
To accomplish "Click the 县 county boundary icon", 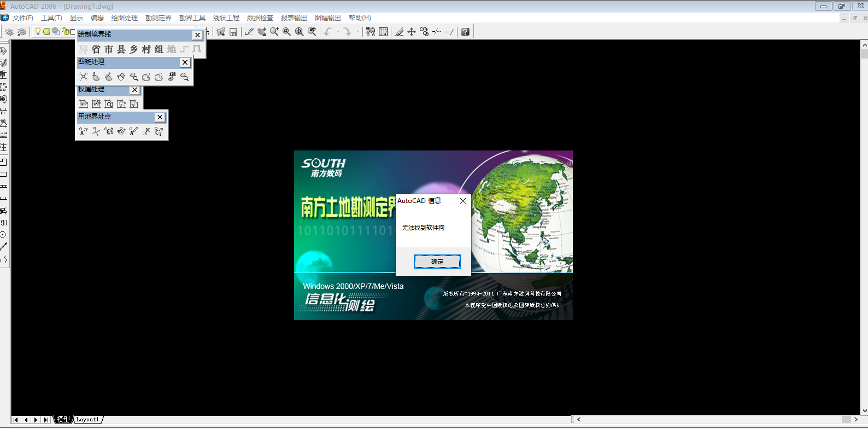I will (121, 49).
